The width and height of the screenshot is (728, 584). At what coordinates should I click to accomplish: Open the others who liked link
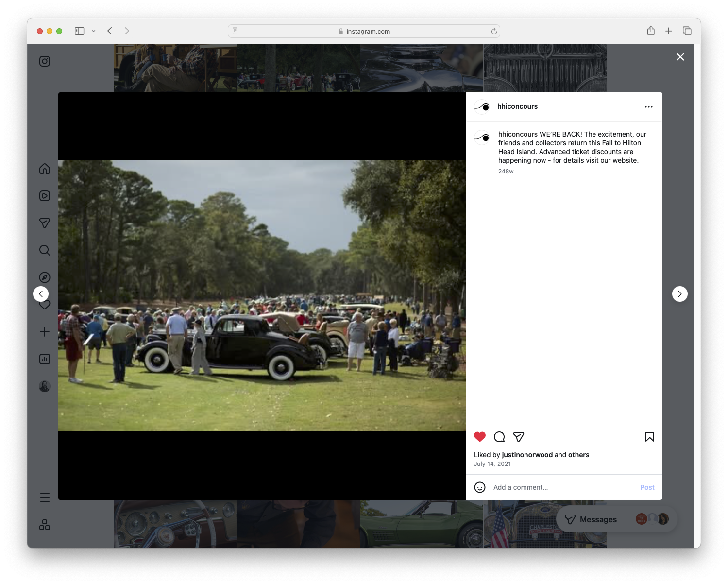point(579,455)
